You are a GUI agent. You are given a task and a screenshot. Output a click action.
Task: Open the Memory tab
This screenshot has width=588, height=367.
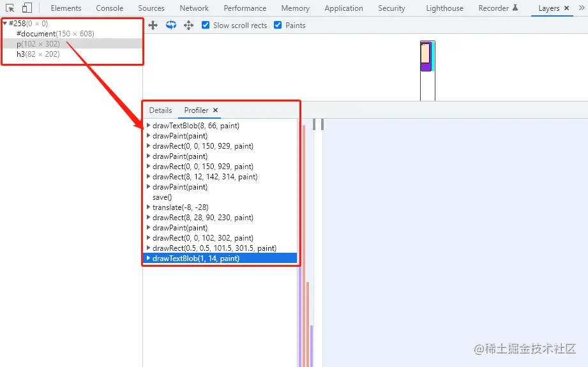click(x=296, y=8)
